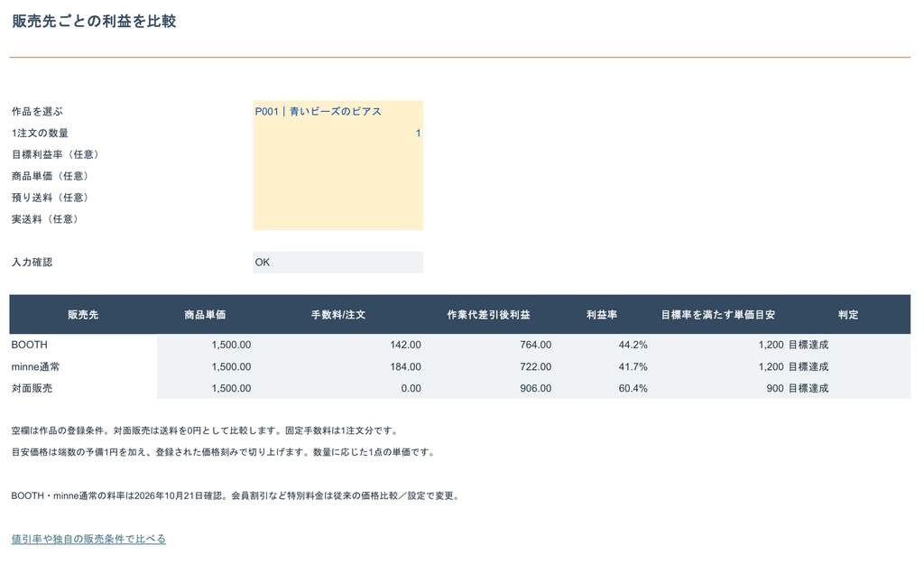Click minne通常's 商品単価 value 1,500.00
This screenshot has width=924, height=564.
pyautogui.click(x=231, y=366)
